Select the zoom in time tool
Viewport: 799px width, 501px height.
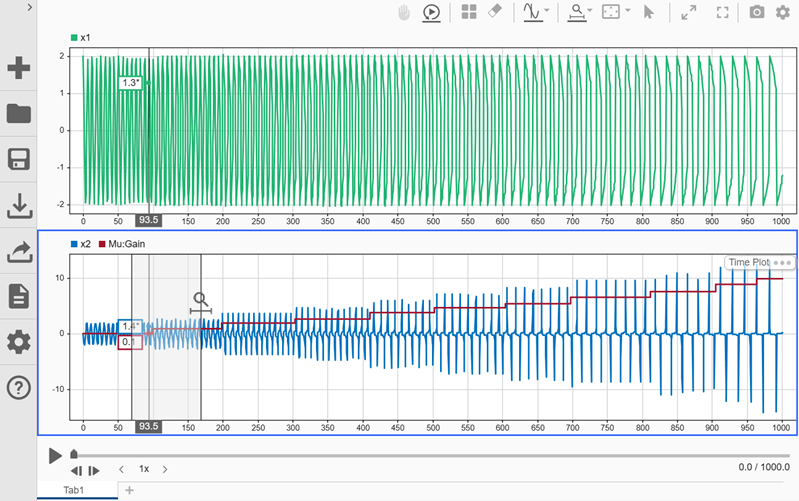click(x=577, y=12)
